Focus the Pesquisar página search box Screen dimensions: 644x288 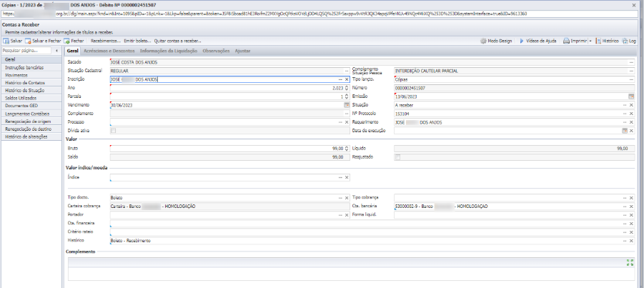pos(27,51)
